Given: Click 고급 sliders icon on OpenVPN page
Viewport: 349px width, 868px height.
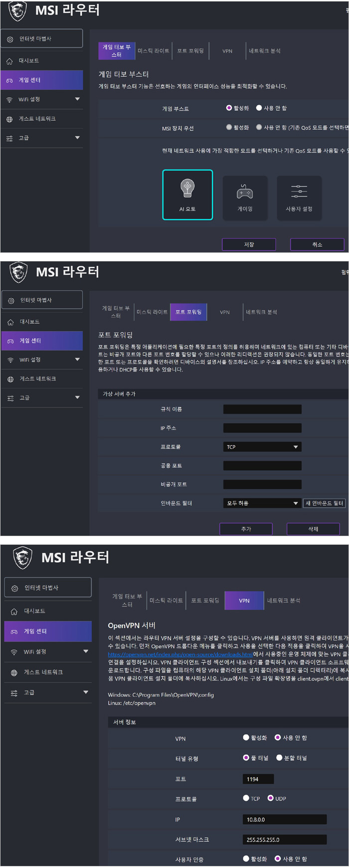Looking at the screenshot, I should [x=14, y=693].
